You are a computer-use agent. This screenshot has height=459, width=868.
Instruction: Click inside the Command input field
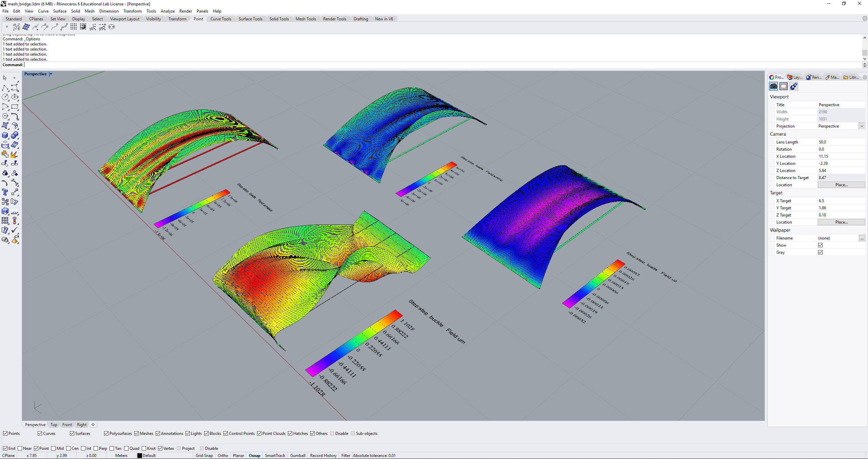pyautogui.click(x=68, y=64)
